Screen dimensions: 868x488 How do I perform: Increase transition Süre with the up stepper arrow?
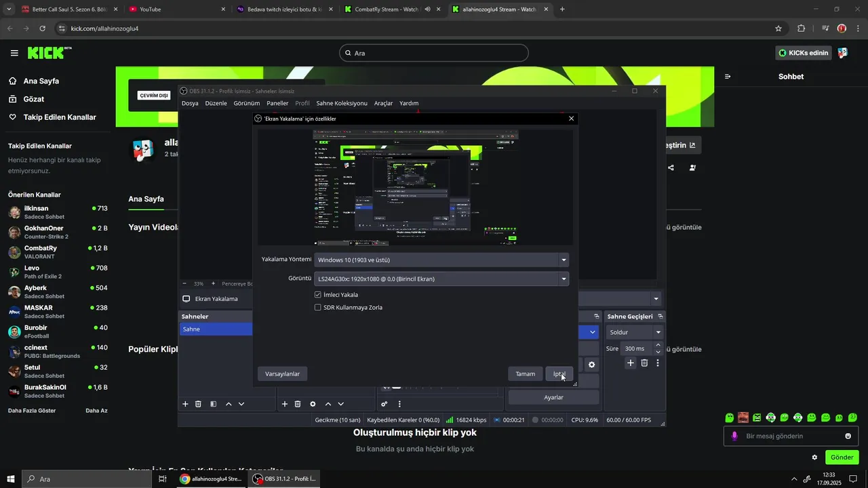[x=658, y=345]
